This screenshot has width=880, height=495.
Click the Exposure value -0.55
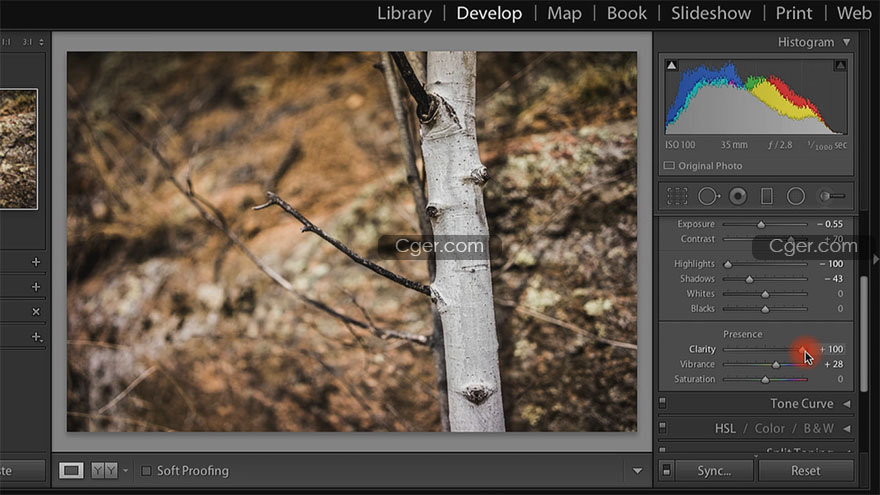click(830, 224)
